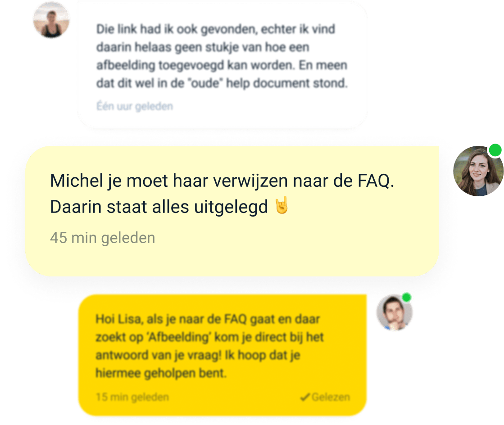
Task: Open the male agent's profile photo
Action: pyautogui.click(x=395, y=312)
